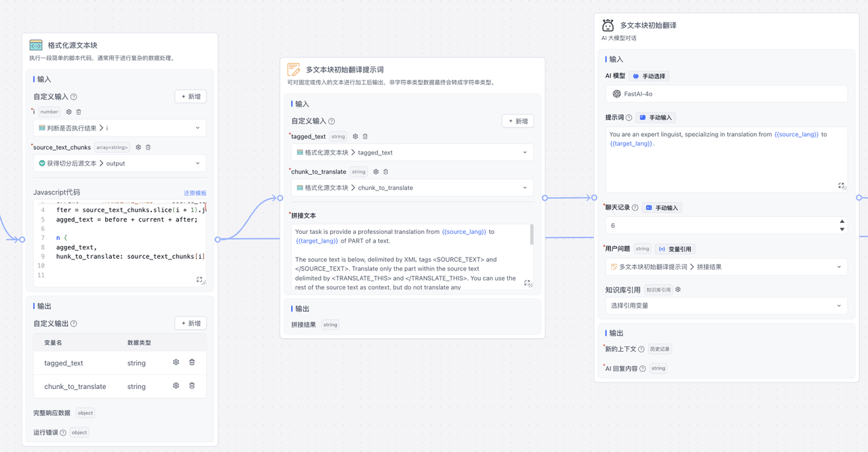Delete chunk_to_translate output row
Image resolution: width=868 pixels, height=452 pixels.
click(192, 386)
